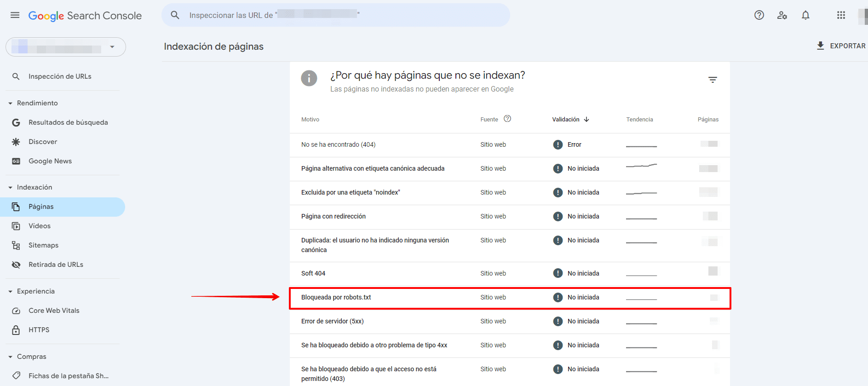Open Página alternativa con etiqueta canónica adecuada
This screenshot has width=868, height=386.
pyautogui.click(x=510, y=169)
